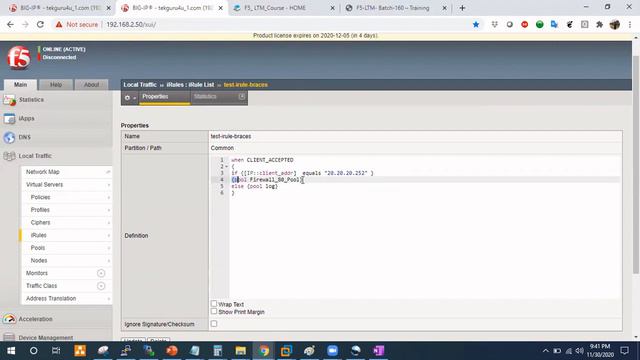Viewport: 640px width, 360px height.
Task: Open the notification center icon
Action: 624,351
